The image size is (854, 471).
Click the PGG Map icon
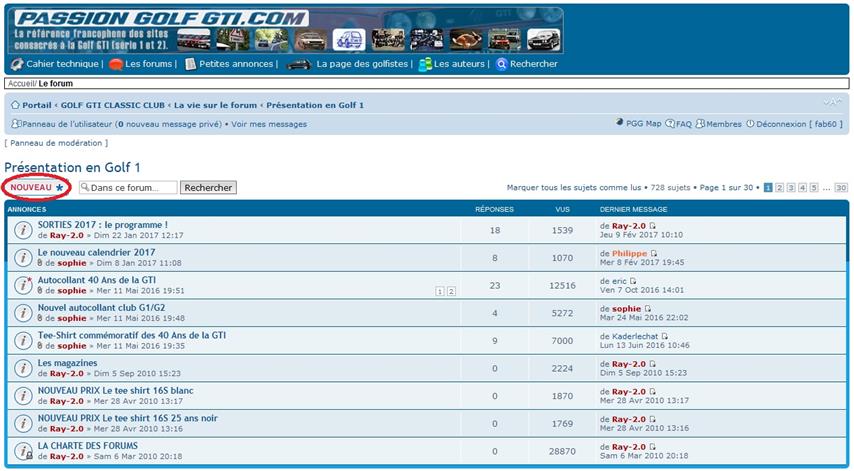click(620, 122)
